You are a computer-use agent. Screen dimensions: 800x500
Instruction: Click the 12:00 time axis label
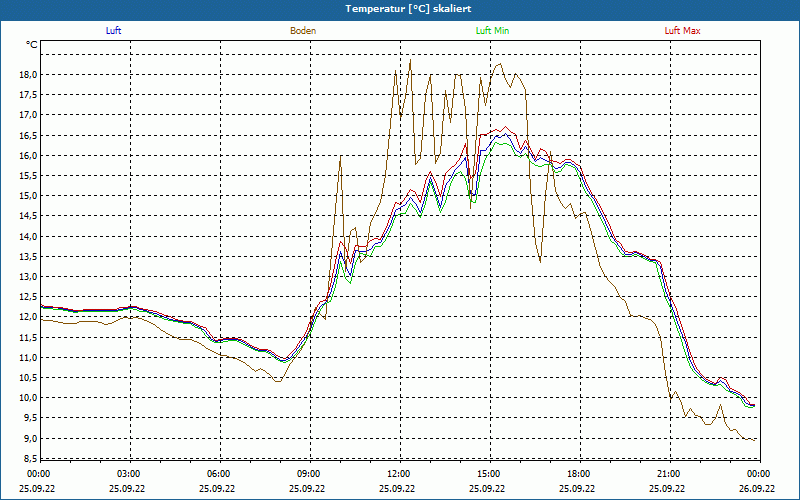click(398, 474)
